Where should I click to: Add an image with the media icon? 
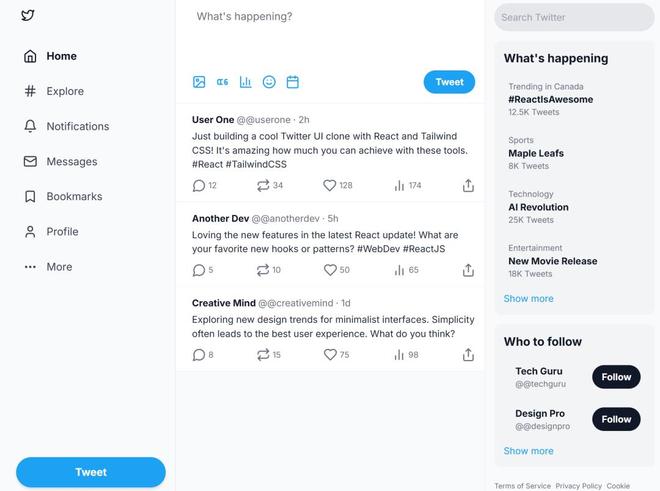coord(199,82)
